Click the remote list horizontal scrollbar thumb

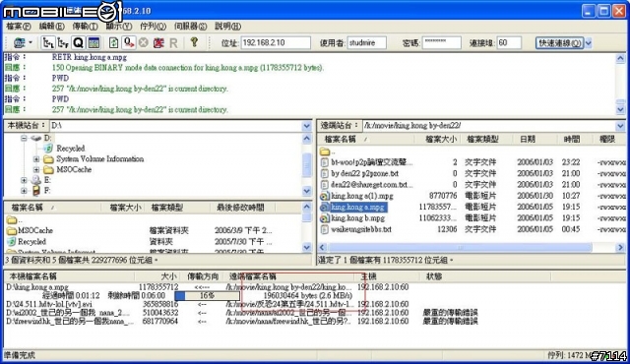pyautogui.click(x=460, y=248)
